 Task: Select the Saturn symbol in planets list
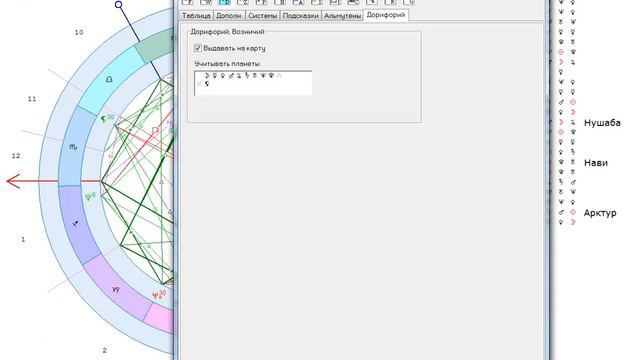[247, 75]
